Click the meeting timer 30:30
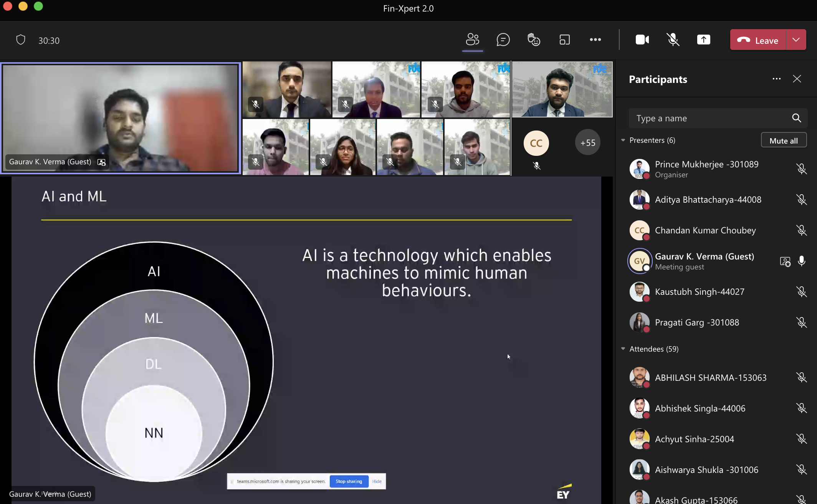The width and height of the screenshot is (817, 504). [x=49, y=41]
